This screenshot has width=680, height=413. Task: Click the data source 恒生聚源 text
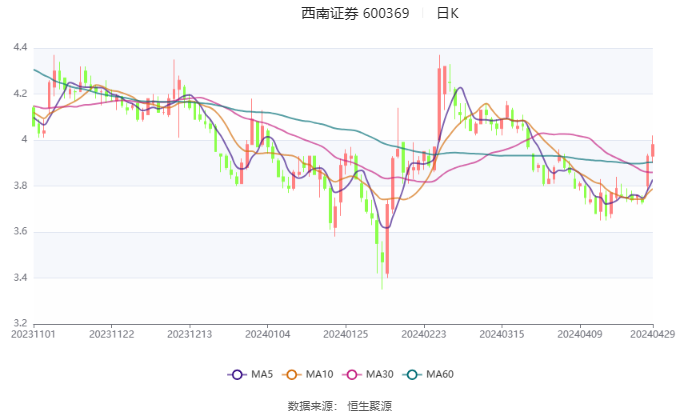369,406
